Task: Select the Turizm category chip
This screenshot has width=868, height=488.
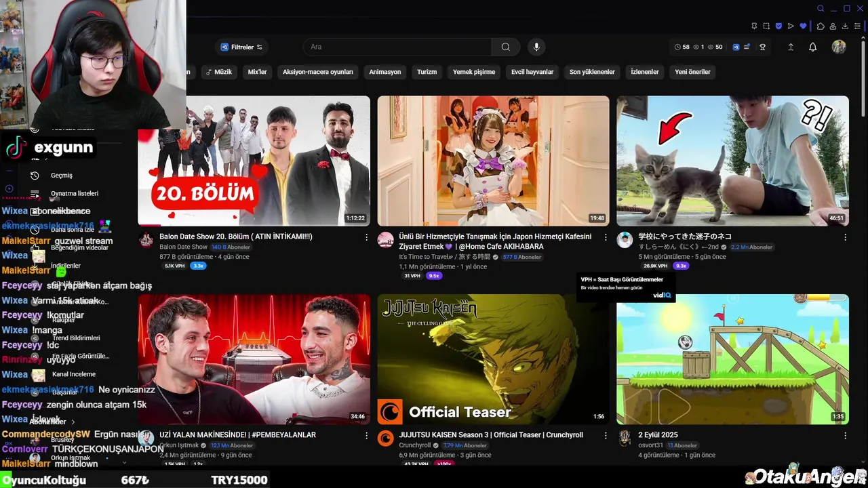Action: click(427, 72)
